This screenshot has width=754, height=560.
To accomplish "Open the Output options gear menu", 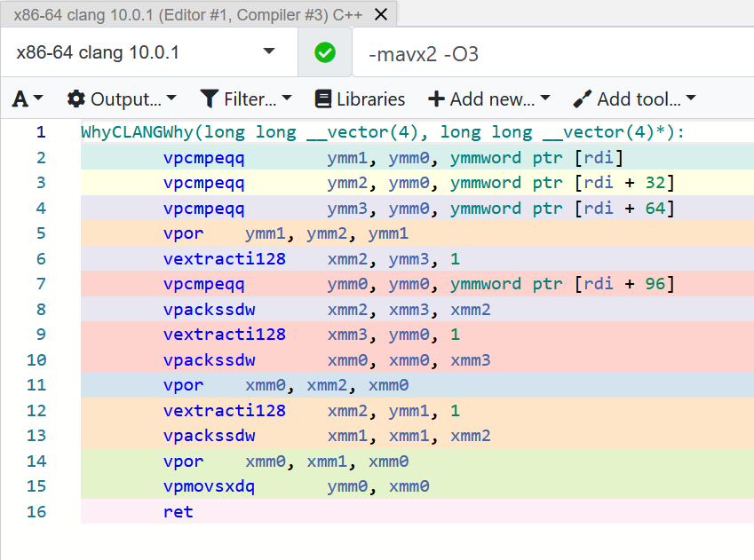I will pos(122,99).
